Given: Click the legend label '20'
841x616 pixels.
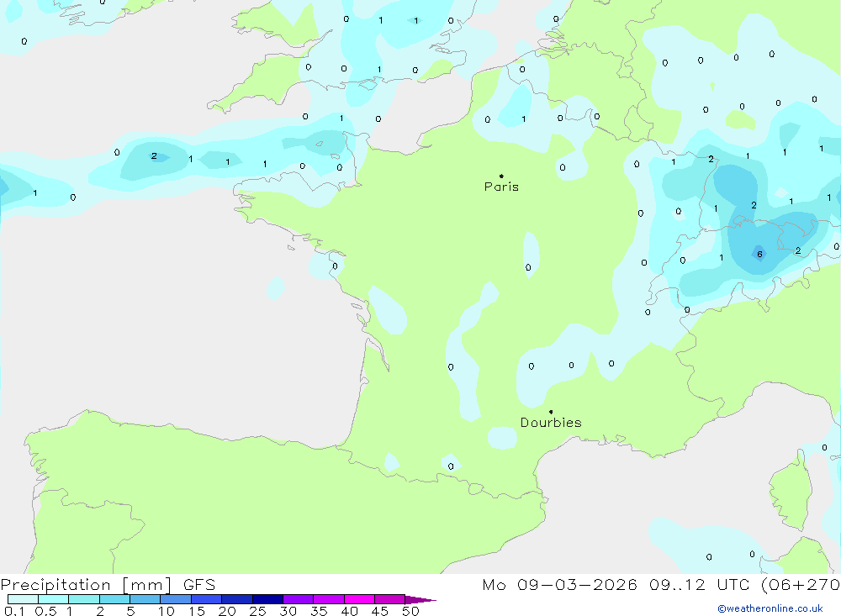Looking at the screenshot, I should pos(227,611).
